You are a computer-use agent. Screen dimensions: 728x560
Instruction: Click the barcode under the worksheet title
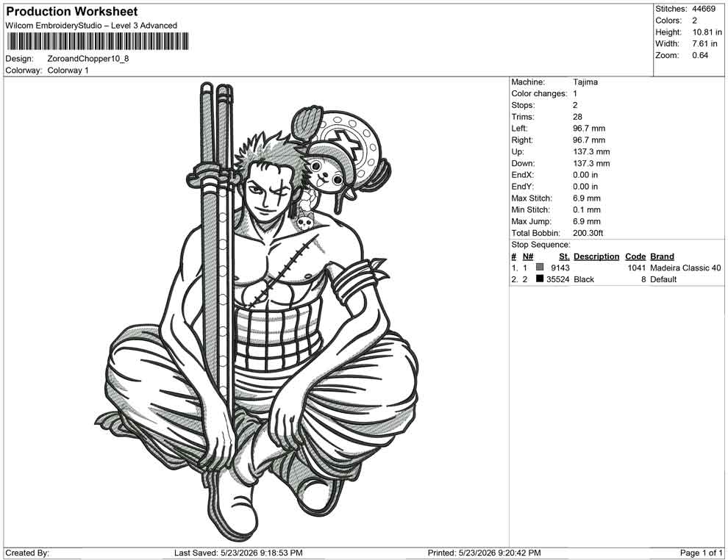pyautogui.click(x=98, y=41)
